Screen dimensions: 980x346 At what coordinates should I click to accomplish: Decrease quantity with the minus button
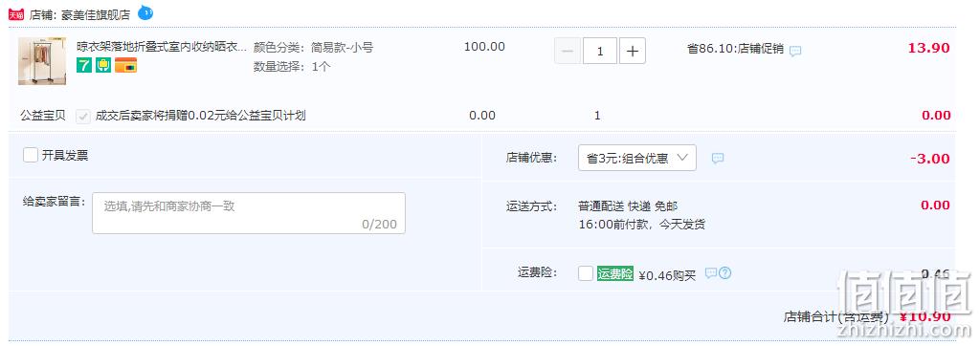pyautogui.click(x=568, y=52)
